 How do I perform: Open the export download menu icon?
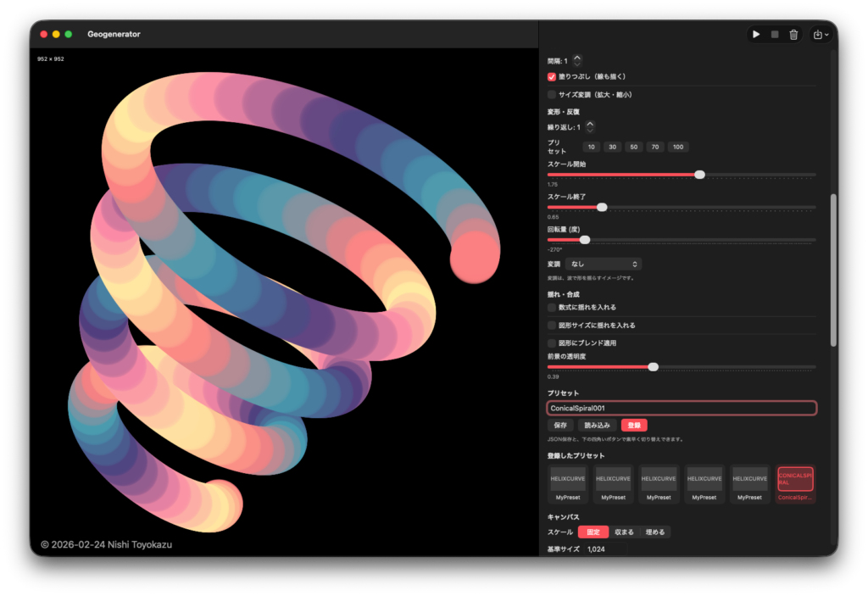821,35
